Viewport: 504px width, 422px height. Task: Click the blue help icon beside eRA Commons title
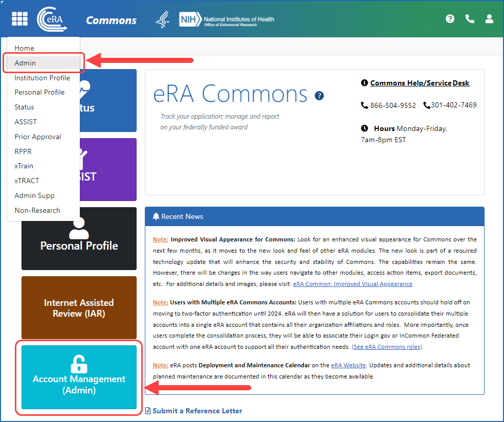click(319, 96)
